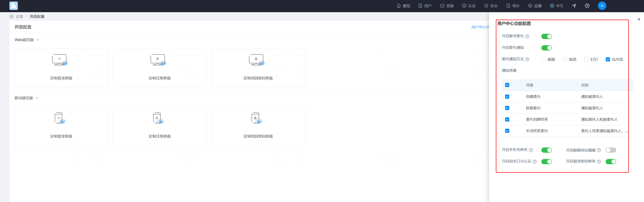Check the 邮箱 notification checkbox

click(x=543, y=59)
